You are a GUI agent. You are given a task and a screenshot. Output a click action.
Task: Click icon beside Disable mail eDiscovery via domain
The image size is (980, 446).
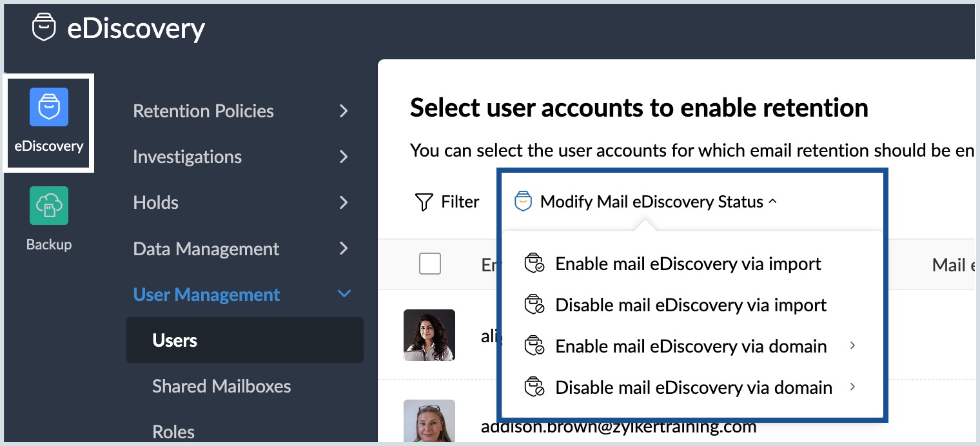(534, 387)
